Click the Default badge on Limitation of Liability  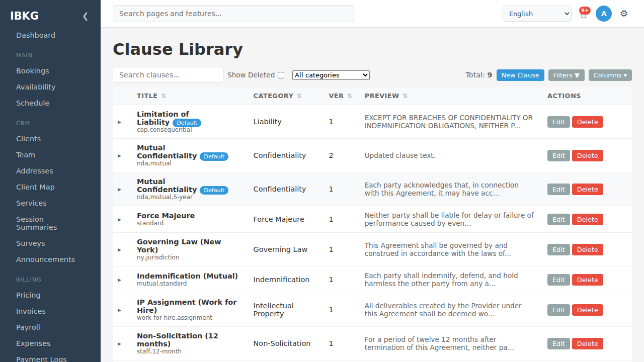coord(187,123)
